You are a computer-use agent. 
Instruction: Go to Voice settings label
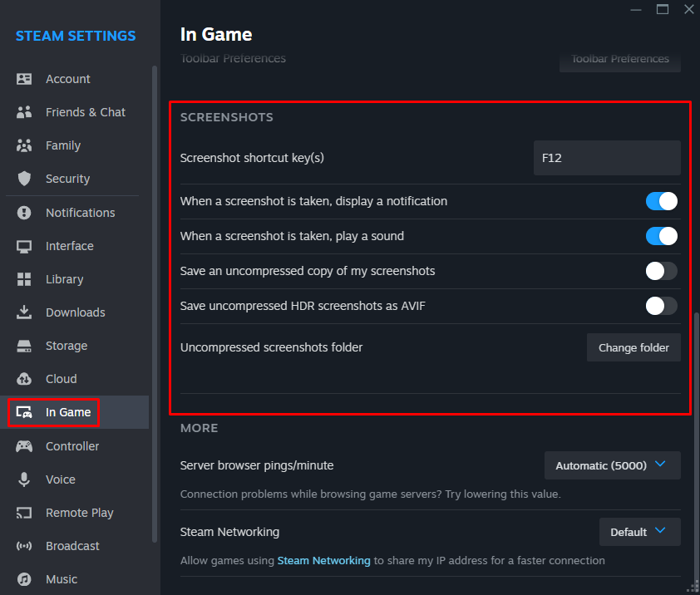click(x=60, y=479)
